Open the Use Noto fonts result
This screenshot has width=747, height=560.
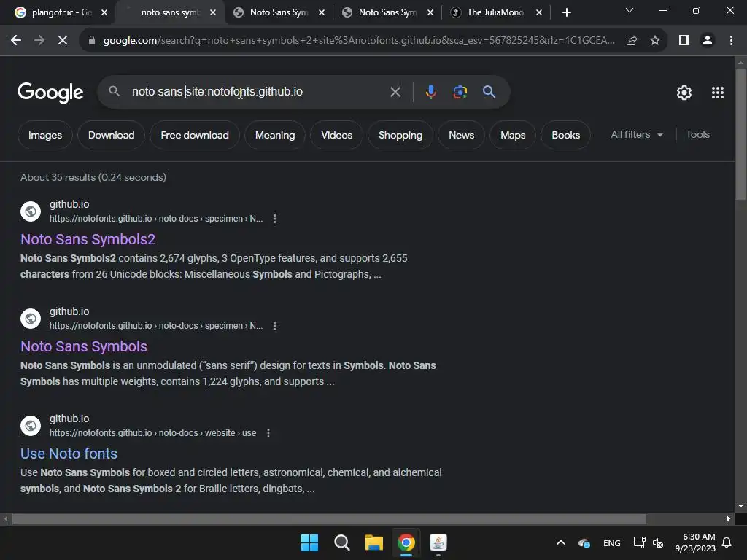(69, 454)
